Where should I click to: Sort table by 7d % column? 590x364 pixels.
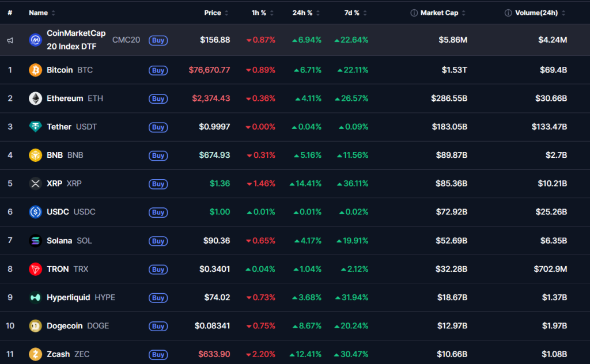pos(355,13)
